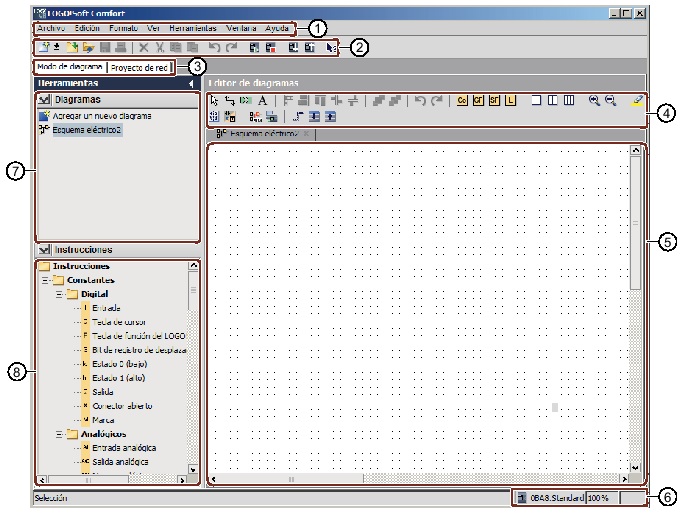Zoom in on the diagram

point(594,100)
